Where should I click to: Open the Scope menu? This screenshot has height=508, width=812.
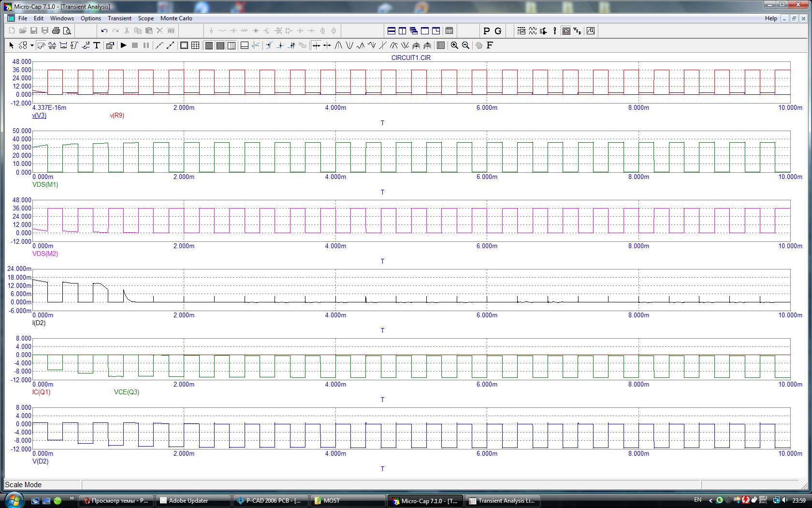pyautogui.click(x=145, y=18)
